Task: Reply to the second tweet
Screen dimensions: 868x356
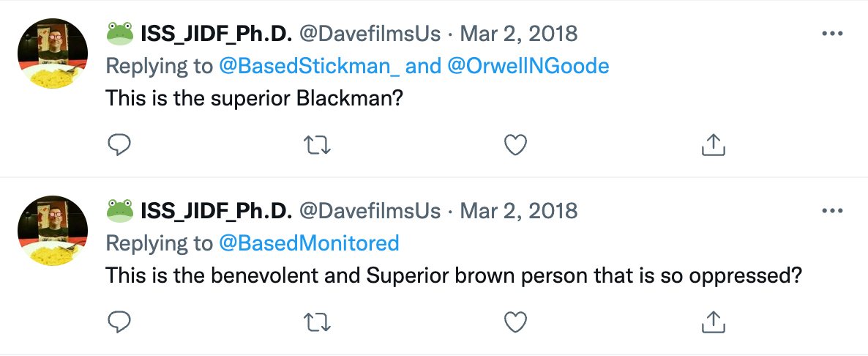Action: point(119,322)
